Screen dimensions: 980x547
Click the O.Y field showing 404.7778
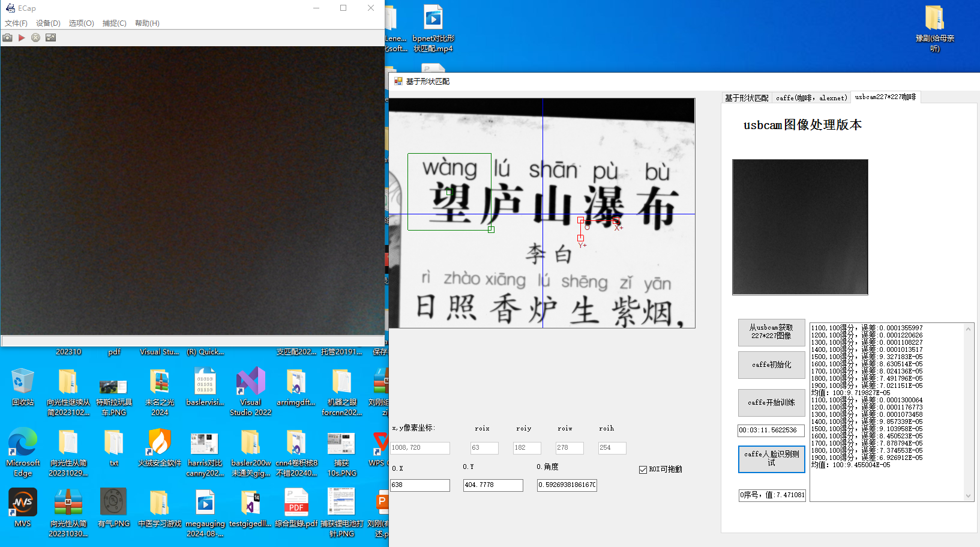coord(493,485)
